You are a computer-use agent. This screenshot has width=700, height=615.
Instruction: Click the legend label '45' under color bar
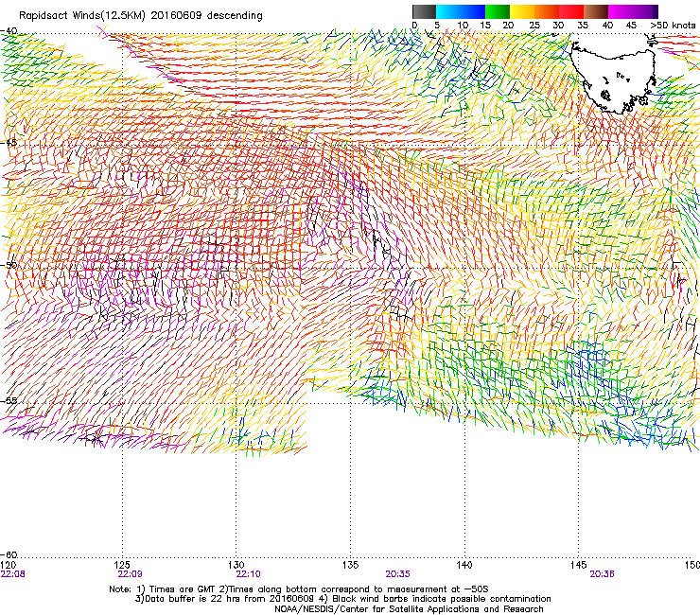point(631,25)
